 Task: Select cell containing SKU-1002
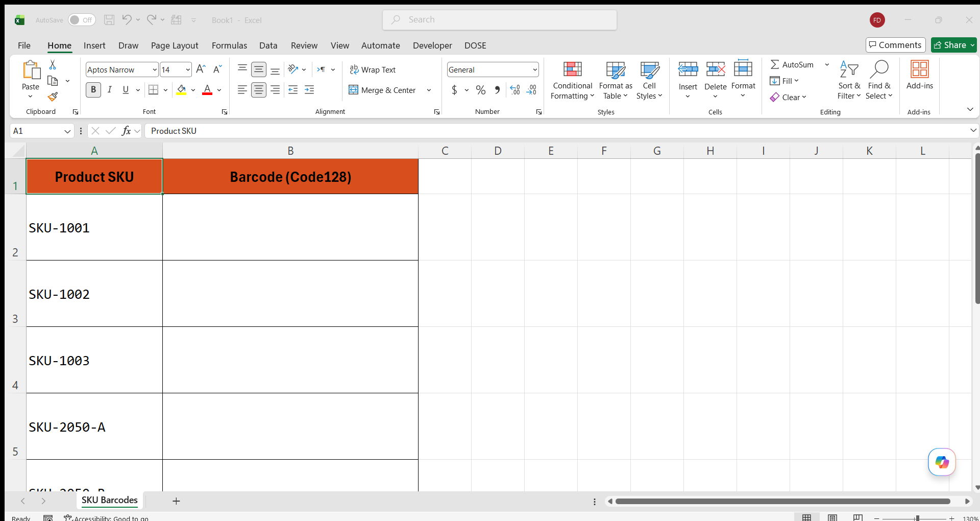[x=94, y=294]
